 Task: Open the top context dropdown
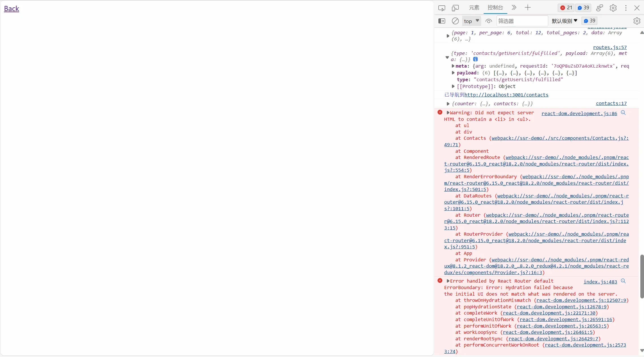(471, 21)
